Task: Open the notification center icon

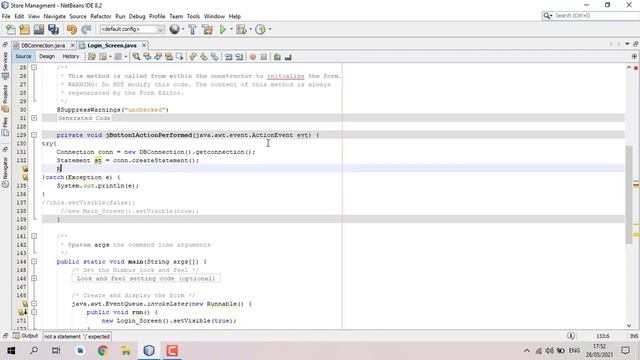Action: click(625, 351)
